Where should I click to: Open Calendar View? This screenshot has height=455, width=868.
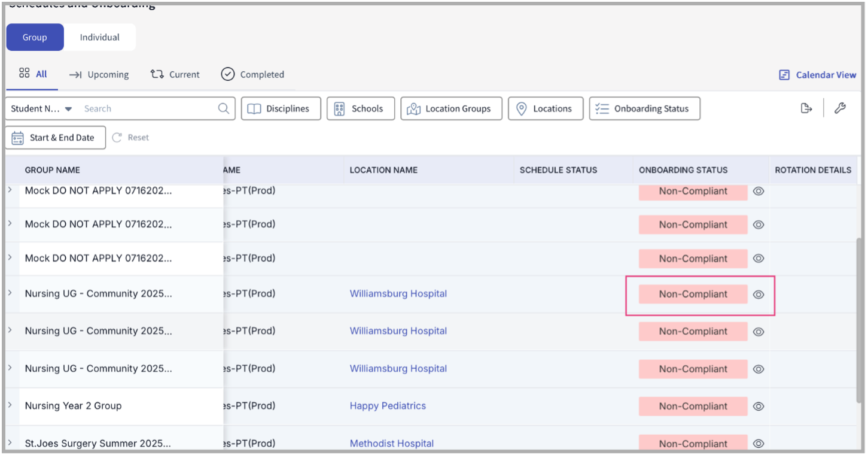tap(818, 75)
